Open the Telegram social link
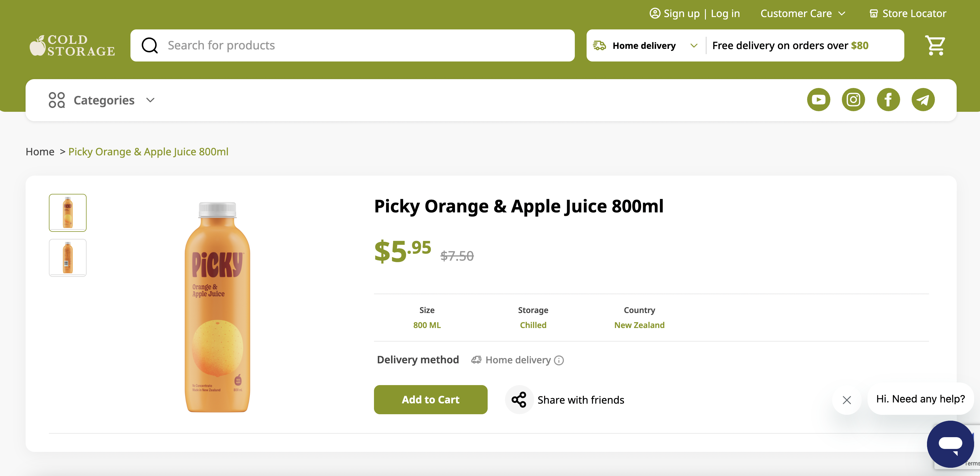Image resolution: width=980 pixels, height=476 pixels. [923, 100]
